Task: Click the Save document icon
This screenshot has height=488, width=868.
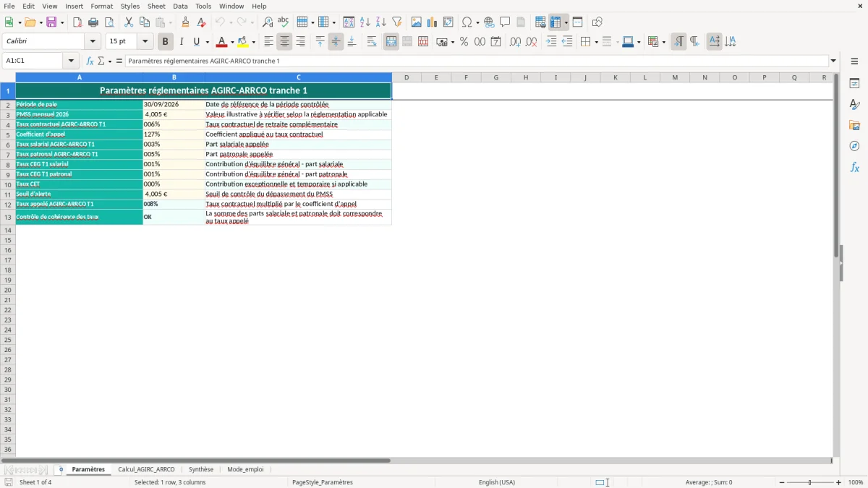Action: coord(51,22)
